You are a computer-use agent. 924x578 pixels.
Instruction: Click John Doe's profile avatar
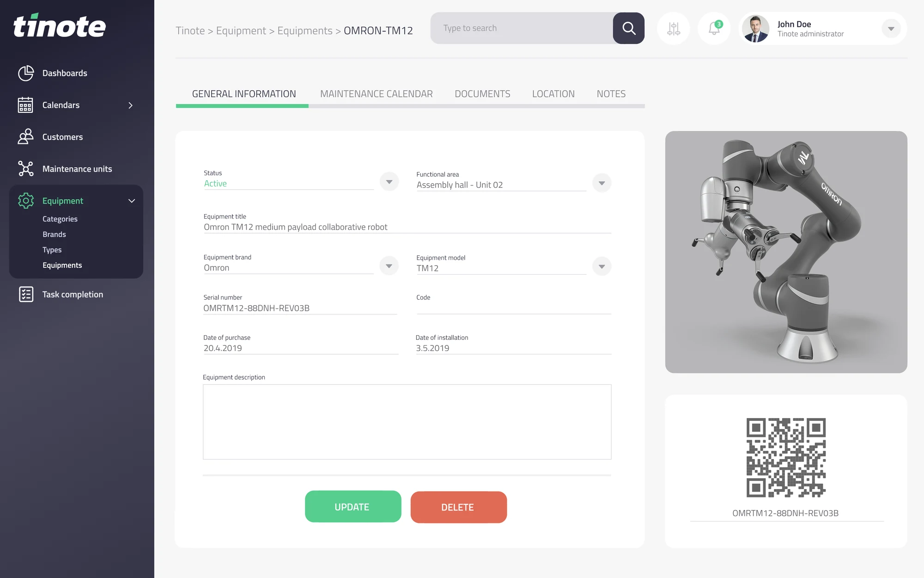[x=755, y=29]
